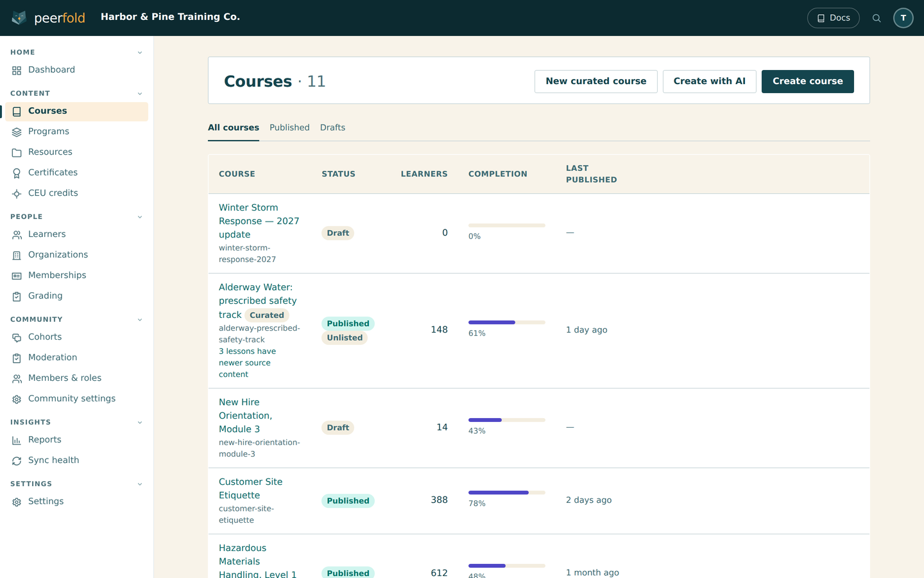This screenshot has width=924, height=578.
Task: Click the Cohorts chat icon
Action: [17, 337]
